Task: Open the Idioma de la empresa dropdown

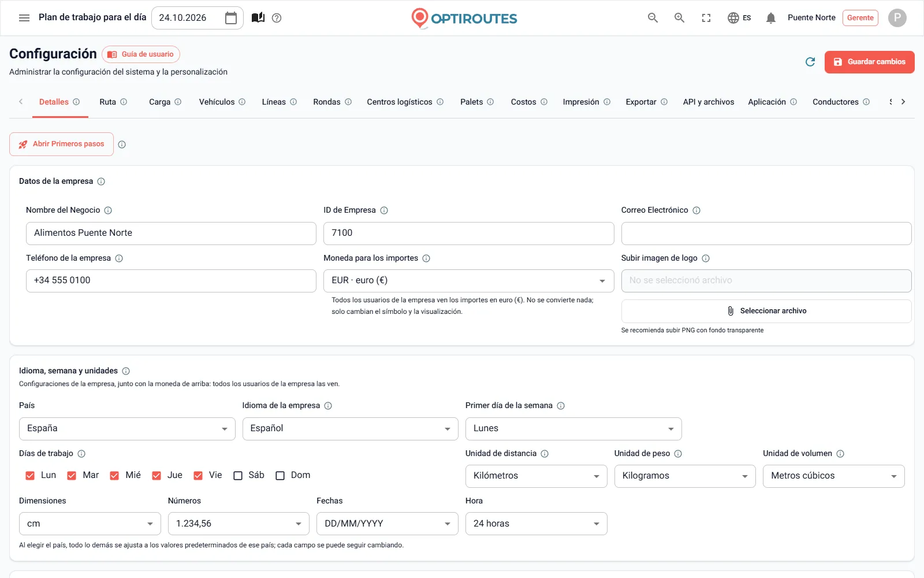Action: click(350, 429)
